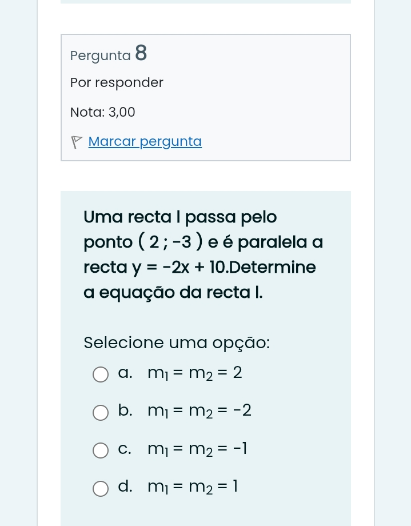Click the bold question statement about recta l

tap(203, 255)
